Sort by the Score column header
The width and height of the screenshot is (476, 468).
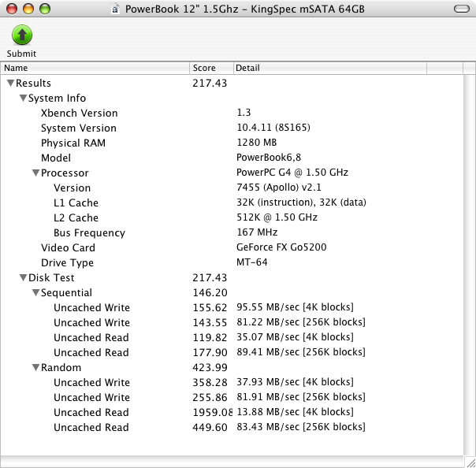click(211, 68)
